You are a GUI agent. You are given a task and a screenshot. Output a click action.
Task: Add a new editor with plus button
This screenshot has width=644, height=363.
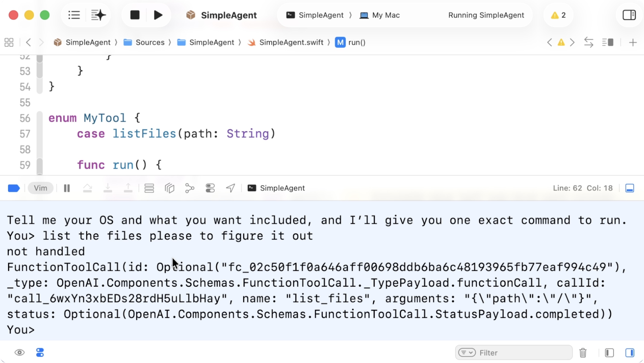click(633, 43)
